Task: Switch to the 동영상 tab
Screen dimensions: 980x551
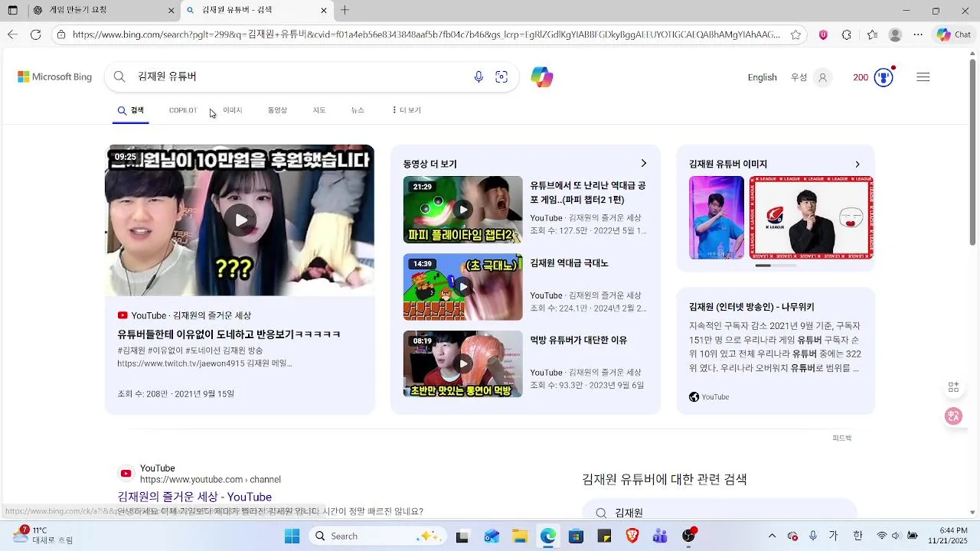Action: [x=277, y=110]
